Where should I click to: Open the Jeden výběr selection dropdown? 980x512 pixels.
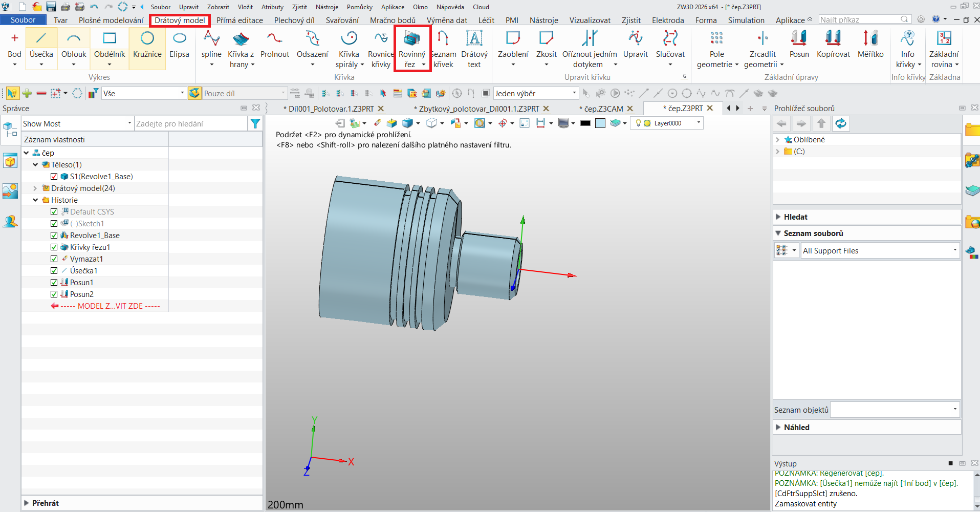[x=535, y=93]
